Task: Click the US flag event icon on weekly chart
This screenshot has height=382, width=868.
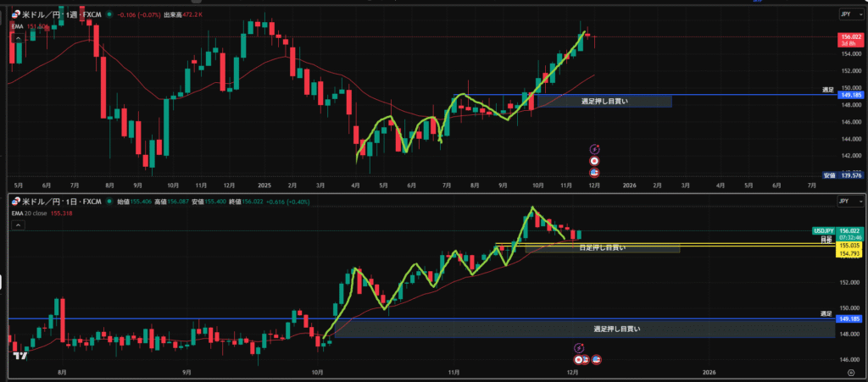Action: coord(595,172)
